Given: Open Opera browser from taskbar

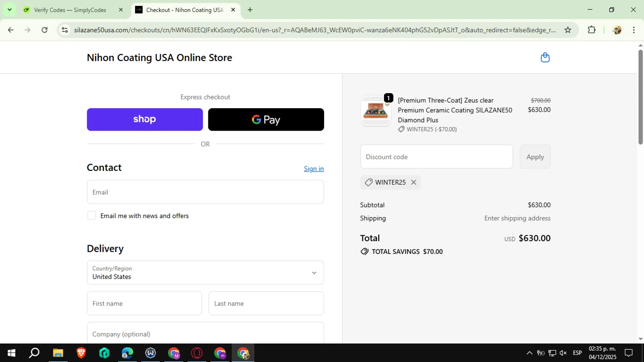Looking at the screenshot, I should (197, 353).
